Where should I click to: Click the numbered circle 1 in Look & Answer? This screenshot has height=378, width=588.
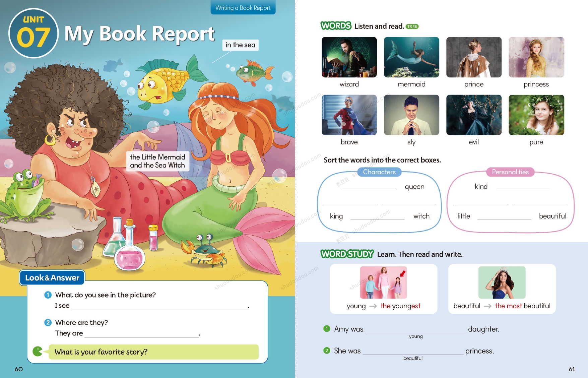click(48, 295)
